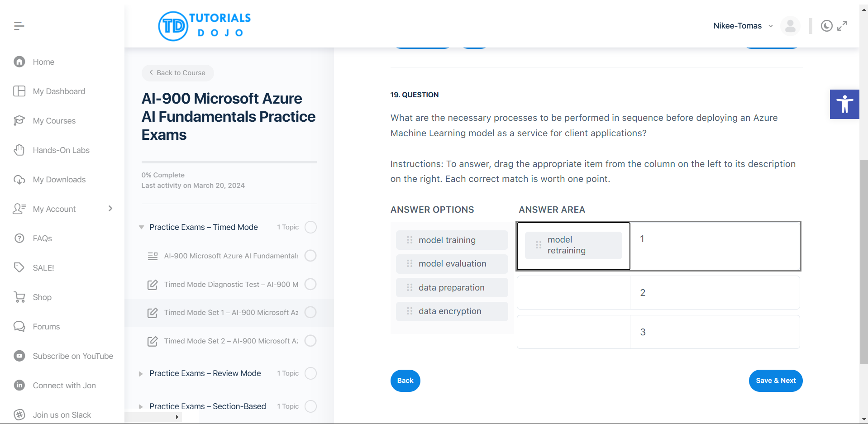Open the Nikee-Tomas account dropdown

tap(743, 26)
